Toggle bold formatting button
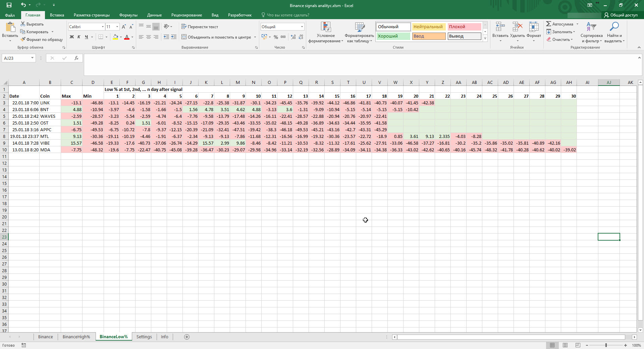 (71, 37)
